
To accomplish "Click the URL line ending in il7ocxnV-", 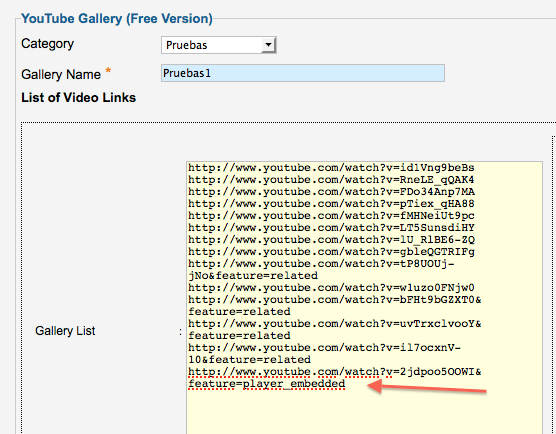I will pos(324,348).
